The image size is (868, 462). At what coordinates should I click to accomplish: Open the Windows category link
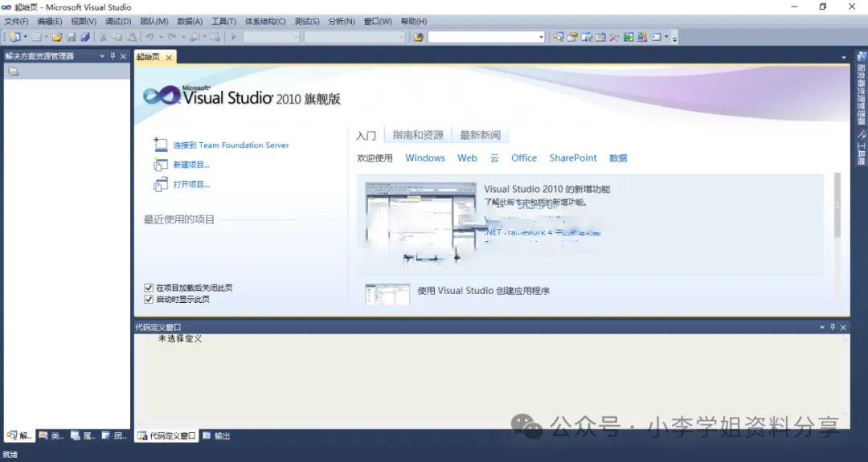(425, 157)
